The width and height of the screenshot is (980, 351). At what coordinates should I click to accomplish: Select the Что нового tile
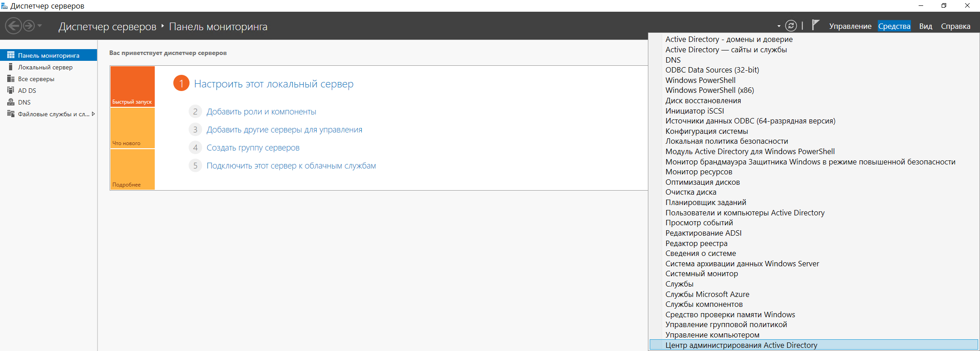133,128
